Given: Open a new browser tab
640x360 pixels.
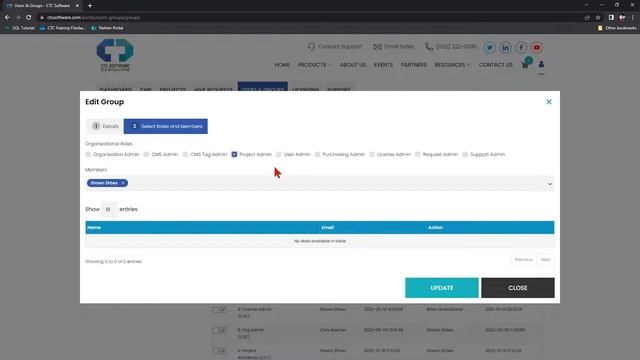Looking at the screenshot, I should pos(90,6).
